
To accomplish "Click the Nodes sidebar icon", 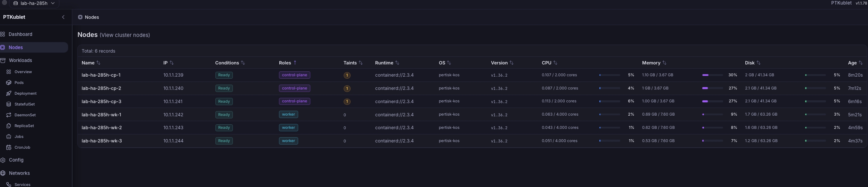I will point(2,47).
